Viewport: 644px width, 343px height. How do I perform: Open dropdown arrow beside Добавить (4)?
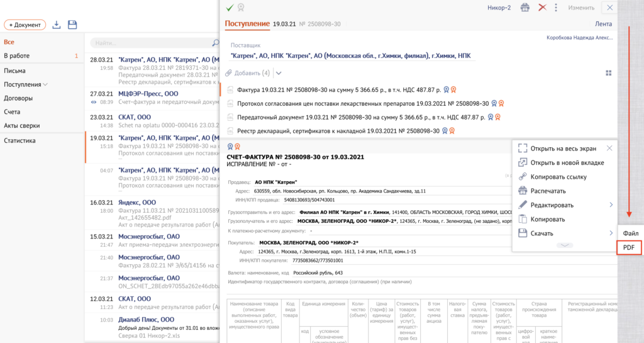(279, 73)
